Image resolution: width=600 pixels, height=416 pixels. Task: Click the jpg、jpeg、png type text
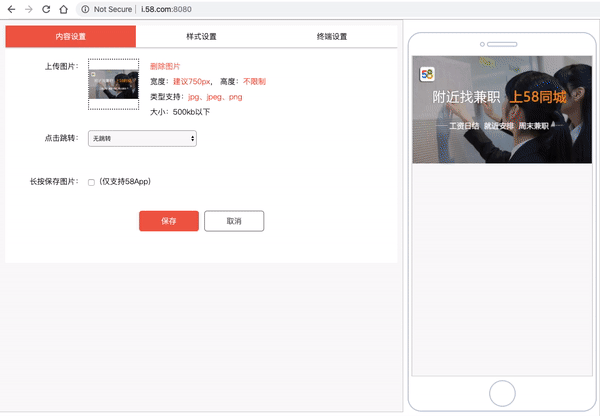coord(215,97)
